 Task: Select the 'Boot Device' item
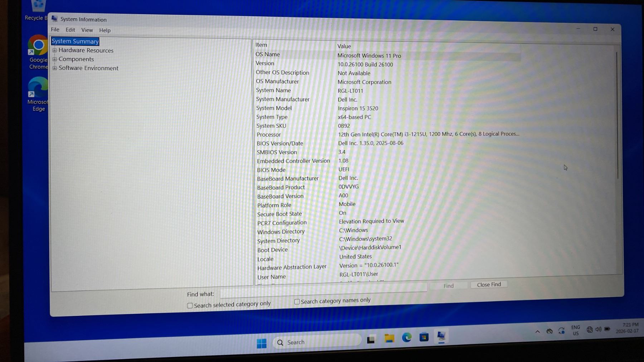pos(272,250)
